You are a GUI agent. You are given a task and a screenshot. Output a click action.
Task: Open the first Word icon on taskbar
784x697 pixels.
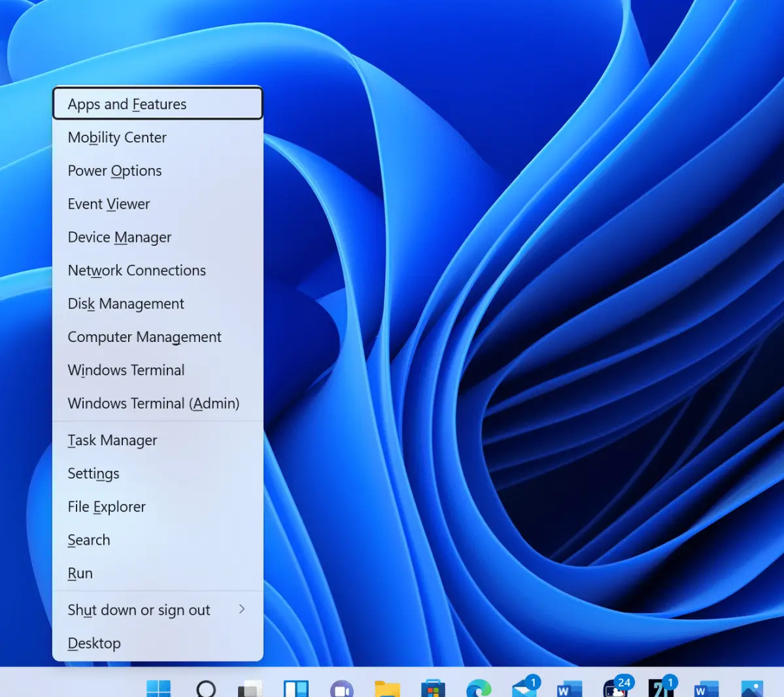click(x=570, y=688)
